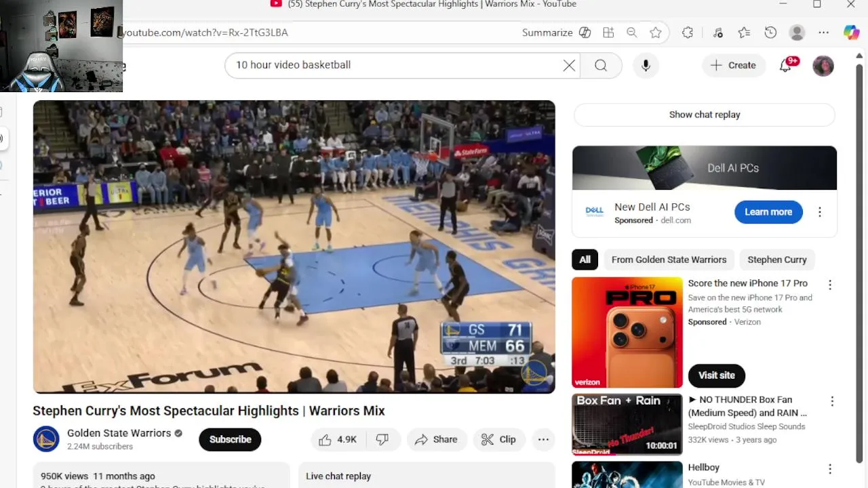Viewport: 868px width, 488px height.
Task: Click the video title Stephen Curry's Most Spectacular Highlights
Action: click(x=209, y=411)
